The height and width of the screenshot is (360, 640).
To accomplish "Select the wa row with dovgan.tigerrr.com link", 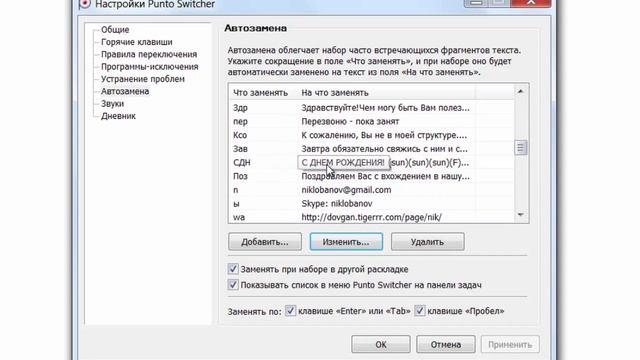I will 371,217.
